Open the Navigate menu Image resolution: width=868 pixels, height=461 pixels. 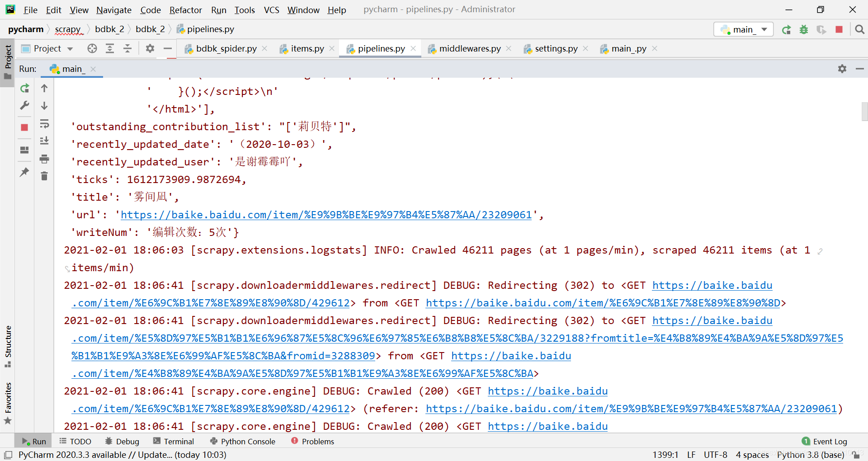click(x=114, y=10)
